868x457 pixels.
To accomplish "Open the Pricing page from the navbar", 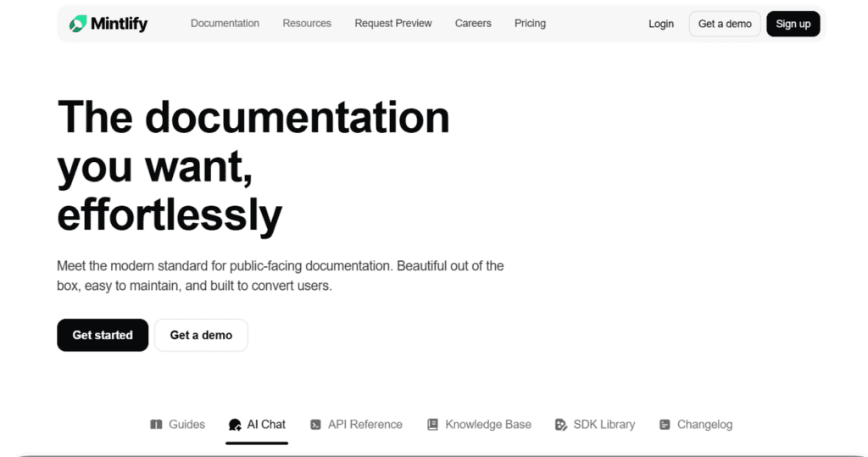I will pos(530,24).
